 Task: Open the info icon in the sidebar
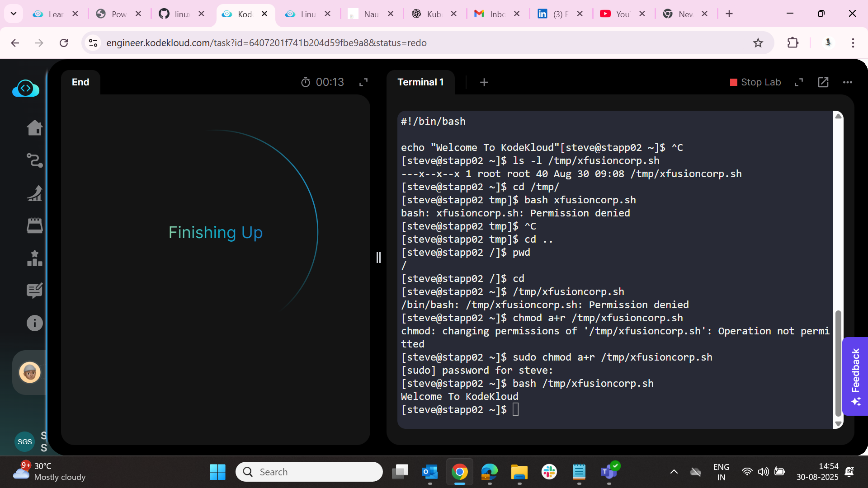click(x=34, y=323)
